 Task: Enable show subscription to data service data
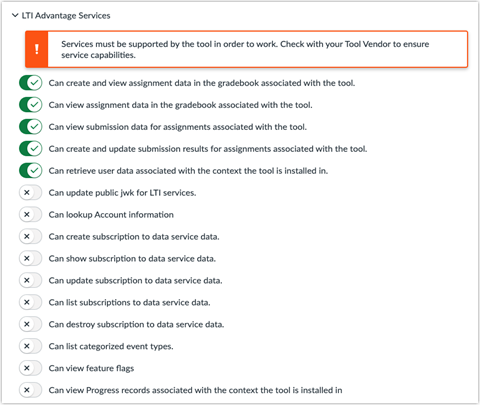[x=31, y=258]
